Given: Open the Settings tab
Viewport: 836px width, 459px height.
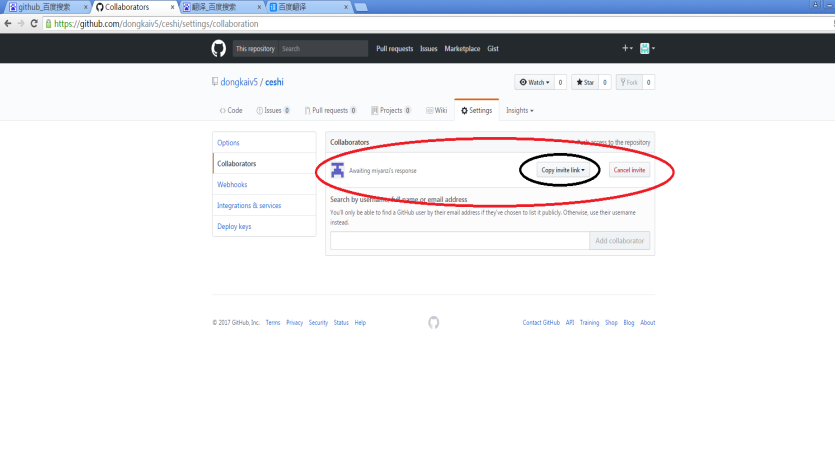Looking at the screenshot, I should point(477,110).
